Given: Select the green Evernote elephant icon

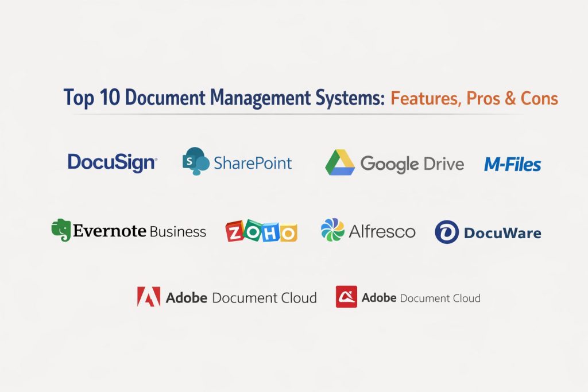Looking at the screenshot, I should click(x=61, y=230).
